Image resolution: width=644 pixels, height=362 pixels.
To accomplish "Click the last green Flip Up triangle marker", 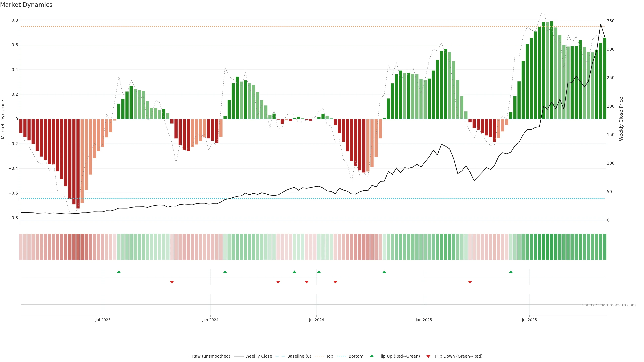I will coord(511,272).
